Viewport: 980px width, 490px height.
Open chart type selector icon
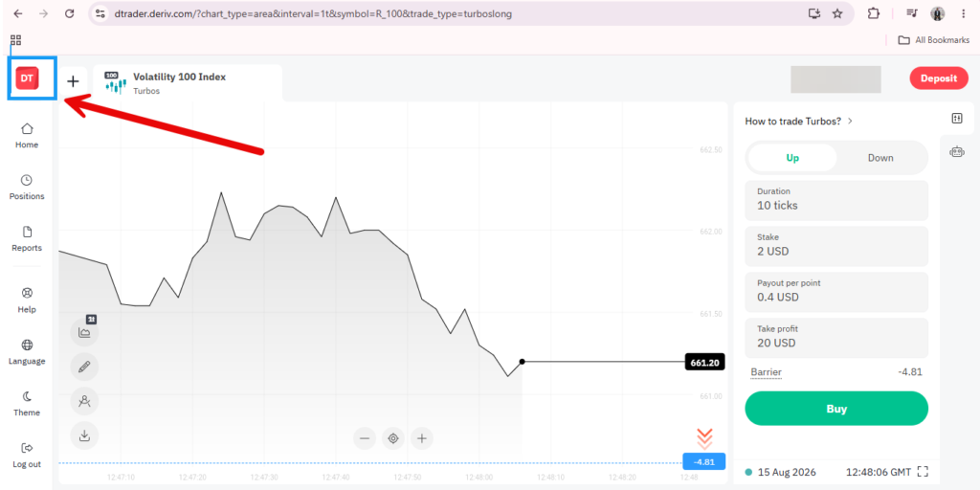pos(84,332)
